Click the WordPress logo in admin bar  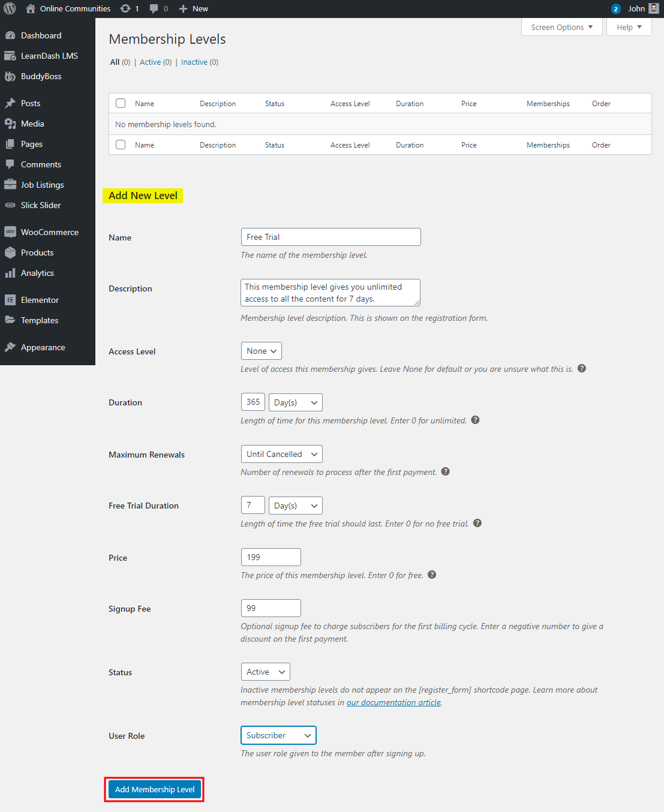[9, 8]
